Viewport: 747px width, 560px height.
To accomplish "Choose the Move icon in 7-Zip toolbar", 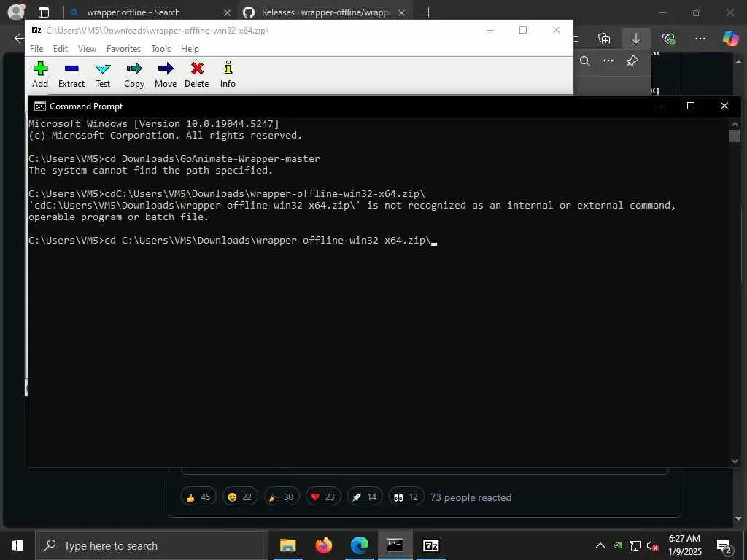I will click(166, 75).
